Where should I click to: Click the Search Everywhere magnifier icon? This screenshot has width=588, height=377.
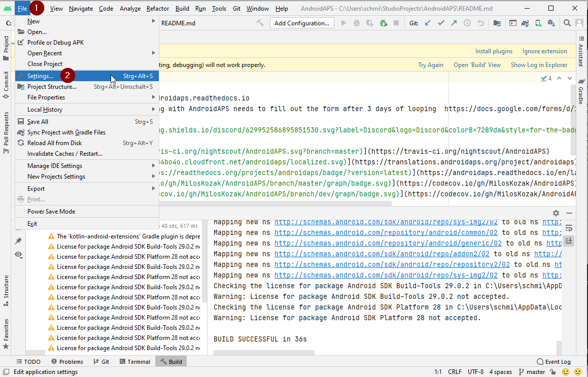pyautogui.click(x=567, y=23)
